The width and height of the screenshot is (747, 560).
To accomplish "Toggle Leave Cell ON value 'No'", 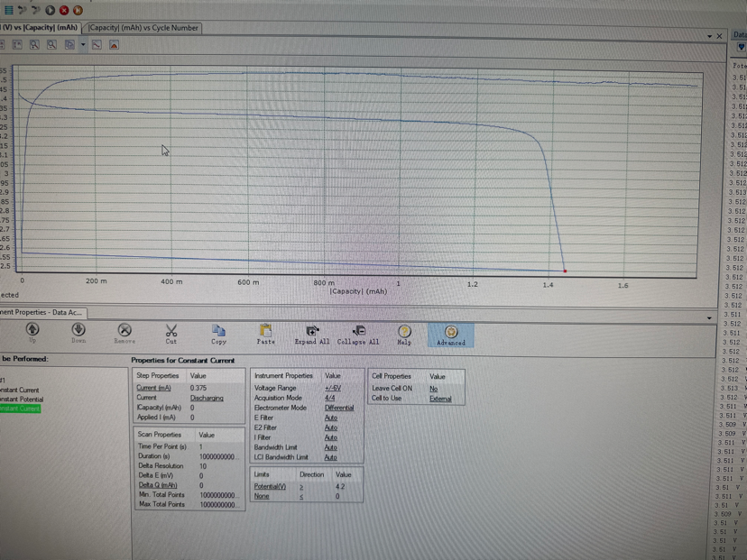I will click(x=433, y=389).
